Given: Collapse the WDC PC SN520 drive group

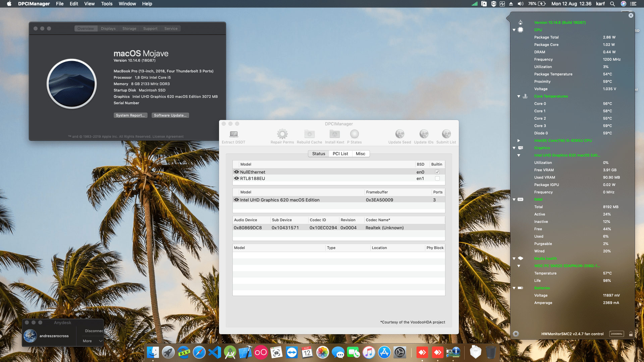Looking at the screenshot, I should 519,266.
